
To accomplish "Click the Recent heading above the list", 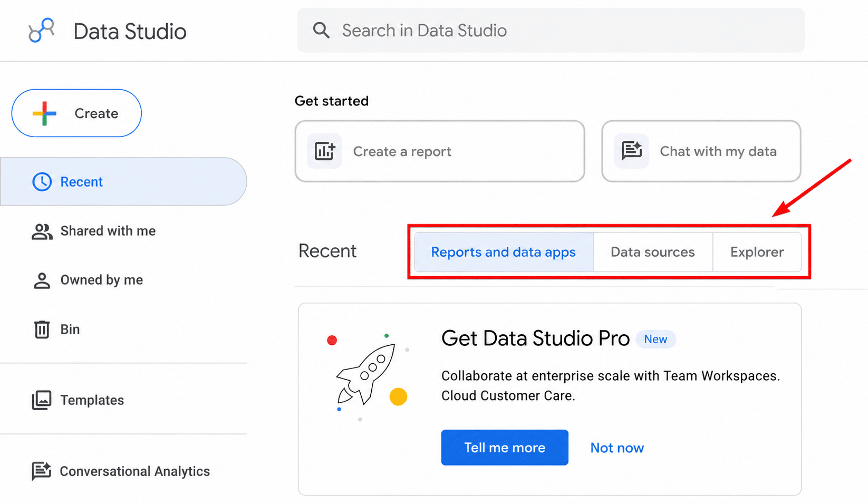I will [x=327, y=251].
